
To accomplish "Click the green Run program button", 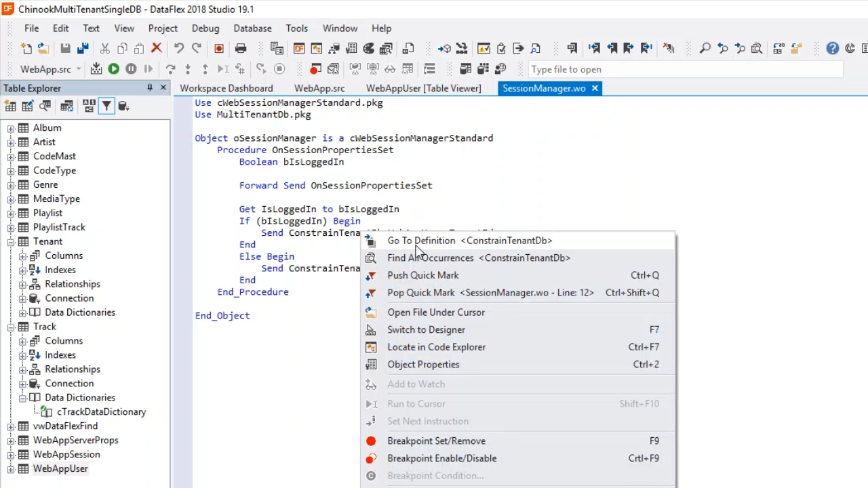I will tap(113, 69).
